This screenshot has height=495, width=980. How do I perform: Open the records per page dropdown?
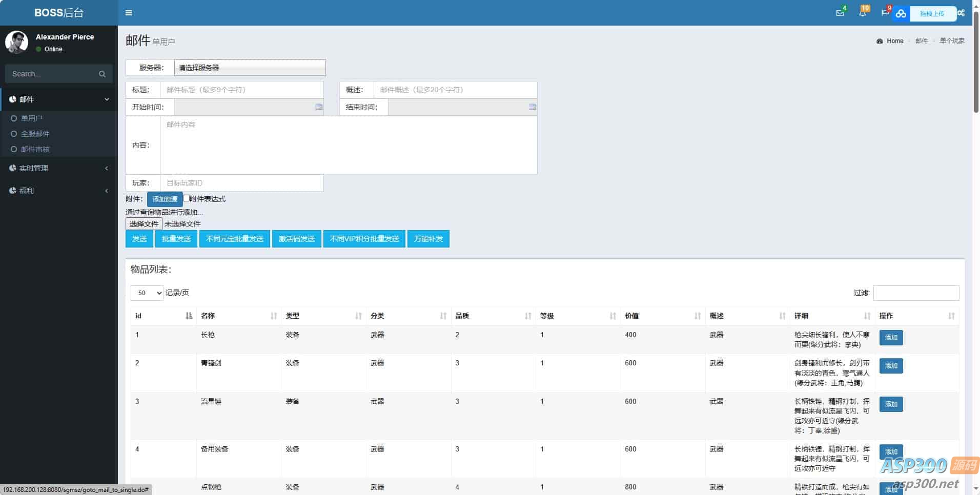pos(147,293)
